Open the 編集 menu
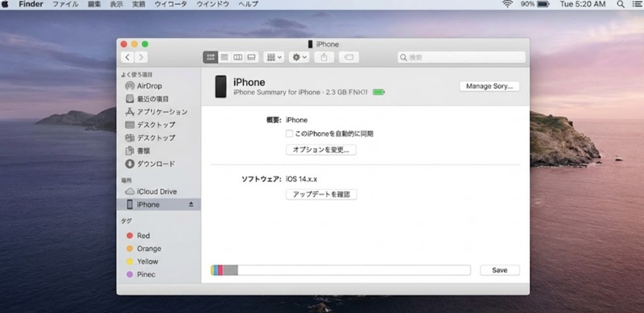 point(94,4)
